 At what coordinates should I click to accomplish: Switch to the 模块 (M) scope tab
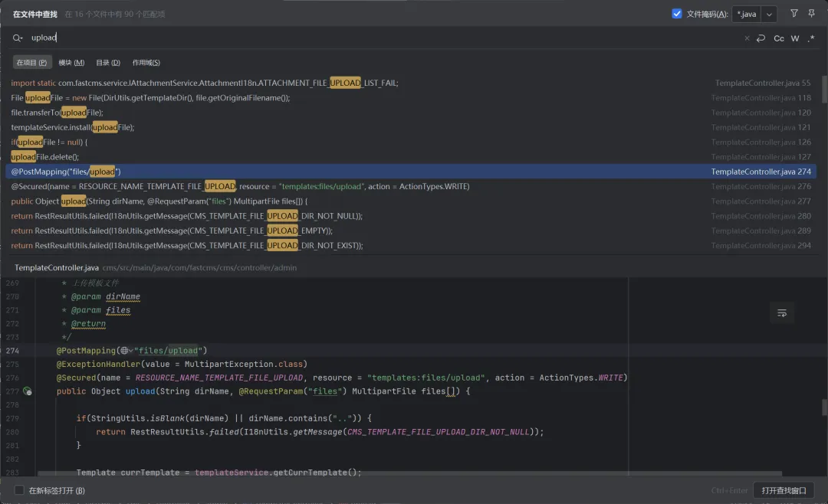71,63
